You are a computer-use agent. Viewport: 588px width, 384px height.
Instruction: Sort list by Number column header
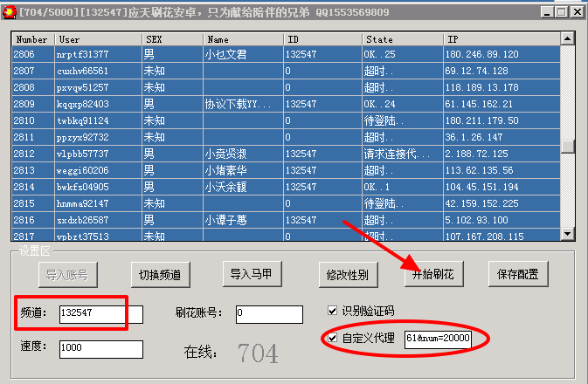tap(32, 39)
